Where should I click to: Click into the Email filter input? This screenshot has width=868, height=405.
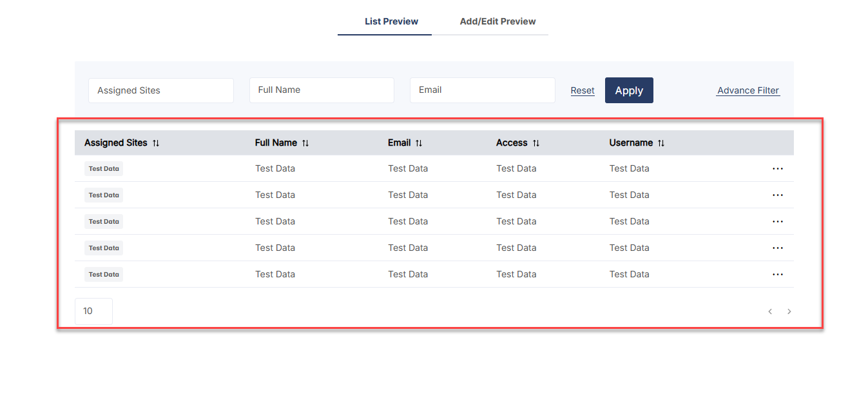click(x=482, y=90)
